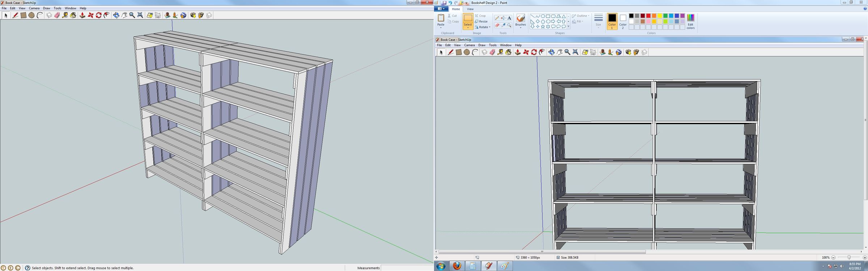The image size is (868, 271).
Task: Click the Zoom Extents icon
Action: pyautogui.click(x=140, y=15)
